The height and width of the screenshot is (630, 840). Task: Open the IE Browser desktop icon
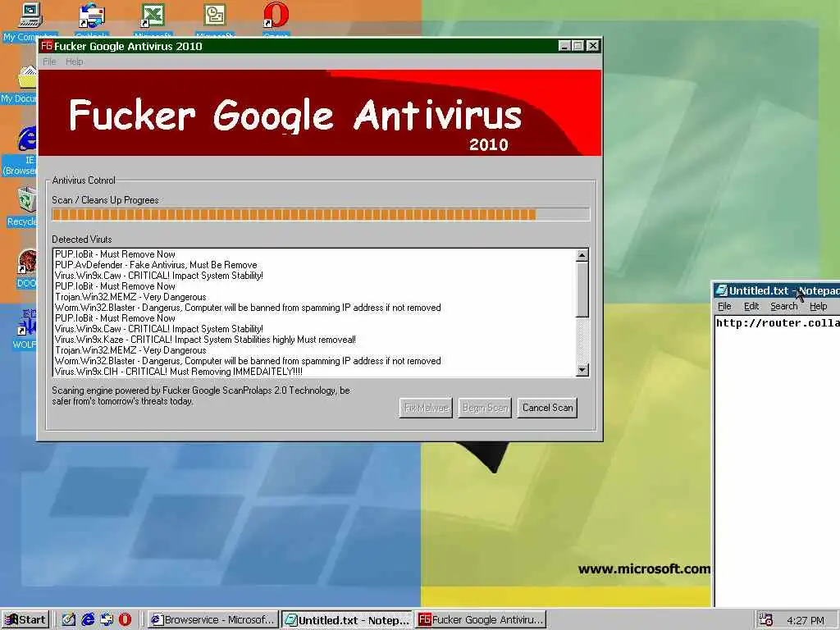(27, 139)
